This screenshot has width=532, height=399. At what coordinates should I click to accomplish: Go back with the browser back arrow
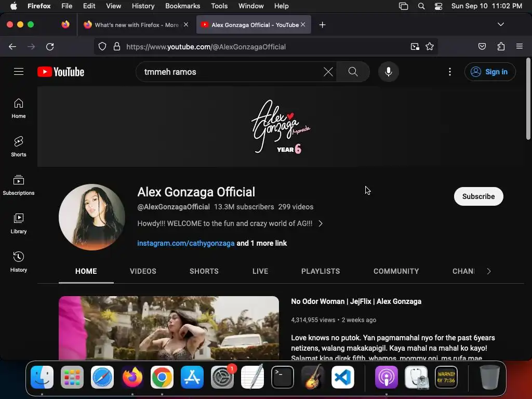click(12, 46)
